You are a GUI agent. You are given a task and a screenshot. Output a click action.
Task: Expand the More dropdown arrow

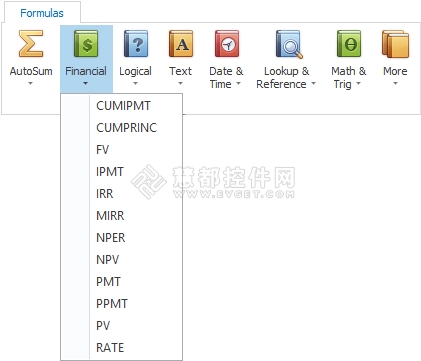[x=395, y=83]
